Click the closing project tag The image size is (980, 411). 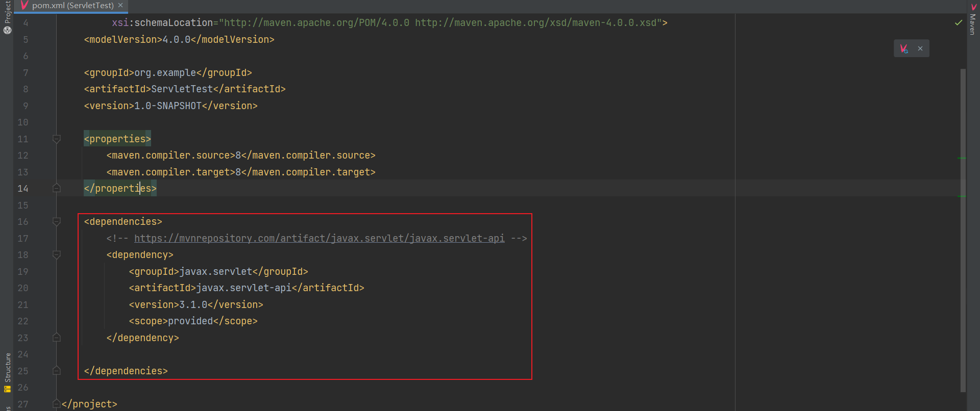[89, 404]
